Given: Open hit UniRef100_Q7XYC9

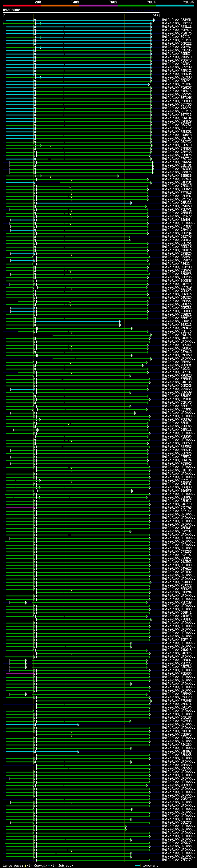Looking at the screenshot, I should [x=177, y=23].
